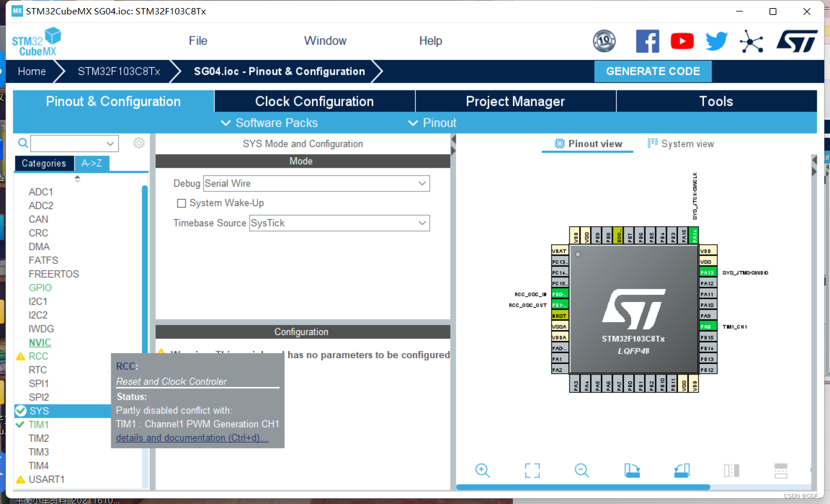Switch to Clock Configuration tab

tap(315, 101)
